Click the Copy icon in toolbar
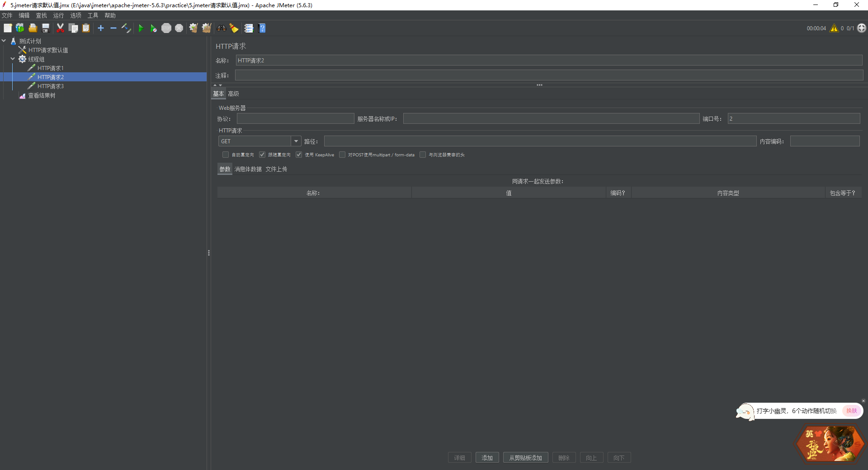868x470 pixels. [73, 28]
